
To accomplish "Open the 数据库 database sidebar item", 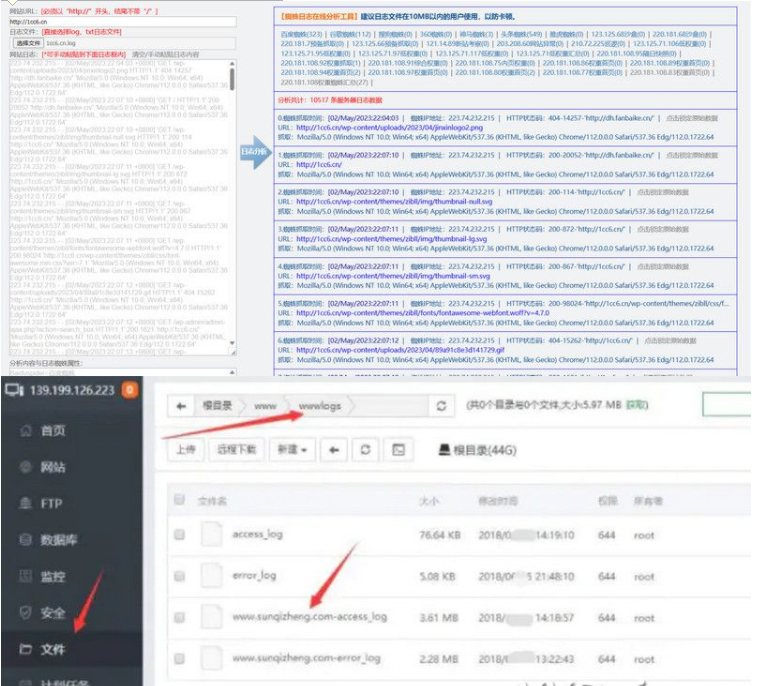I will coord(59,540).
